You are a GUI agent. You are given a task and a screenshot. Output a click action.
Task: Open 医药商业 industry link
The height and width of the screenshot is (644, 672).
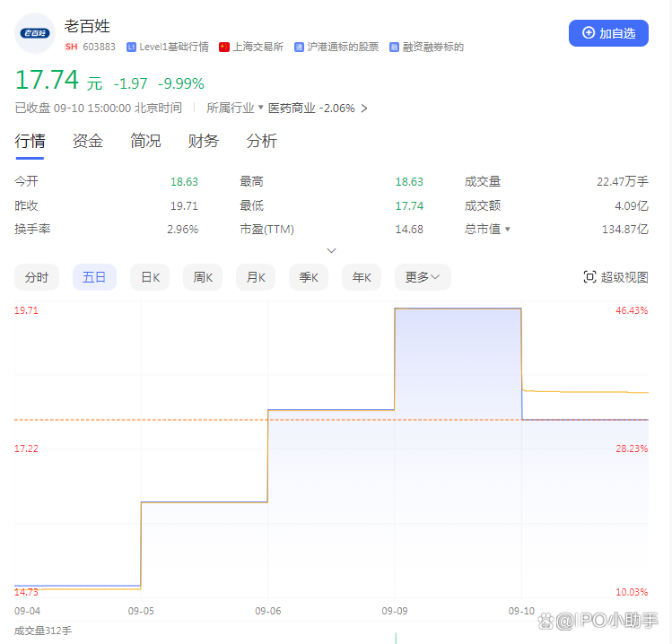pos(292,108)
